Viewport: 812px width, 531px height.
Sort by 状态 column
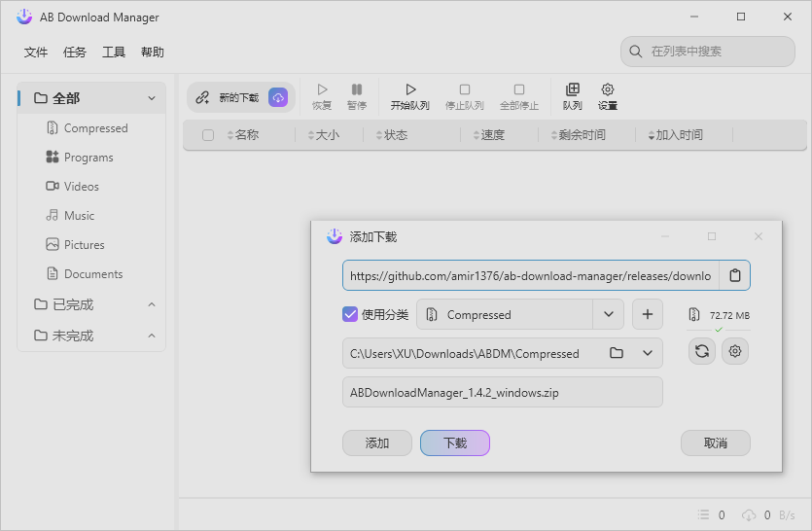(x=392, y=135)
